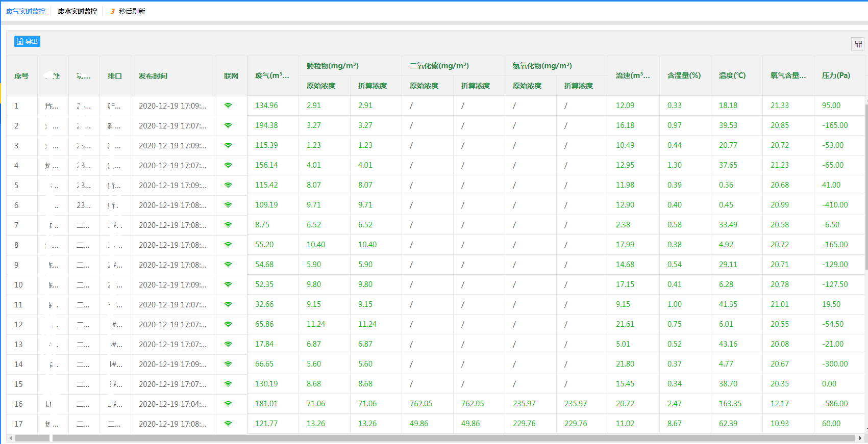
Task: Click the 温度(℃) column header
Action: pyautogui.click(x=732, y=75)
